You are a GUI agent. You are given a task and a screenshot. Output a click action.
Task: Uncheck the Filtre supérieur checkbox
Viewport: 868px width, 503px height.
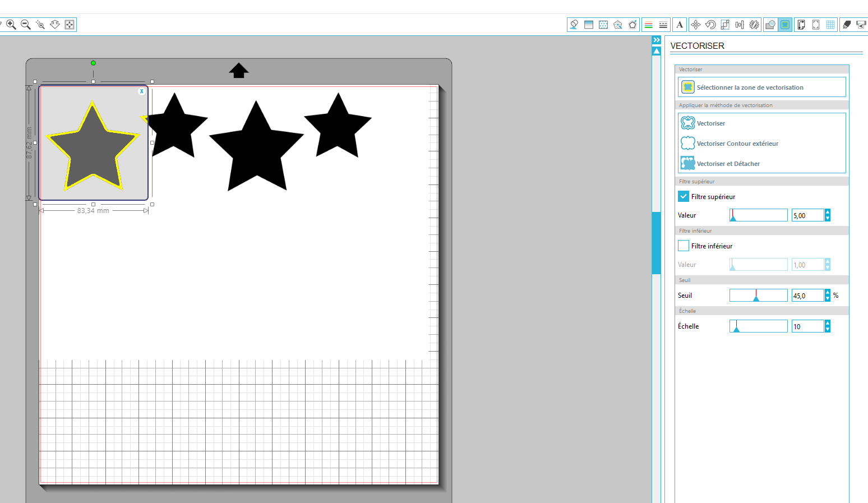point(684,196)
